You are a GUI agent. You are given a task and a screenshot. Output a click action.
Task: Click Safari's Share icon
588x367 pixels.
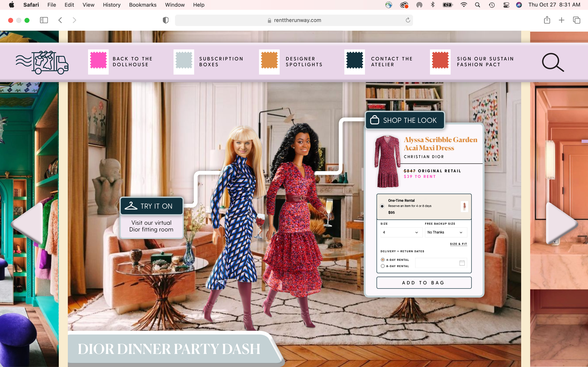point(547,20)
